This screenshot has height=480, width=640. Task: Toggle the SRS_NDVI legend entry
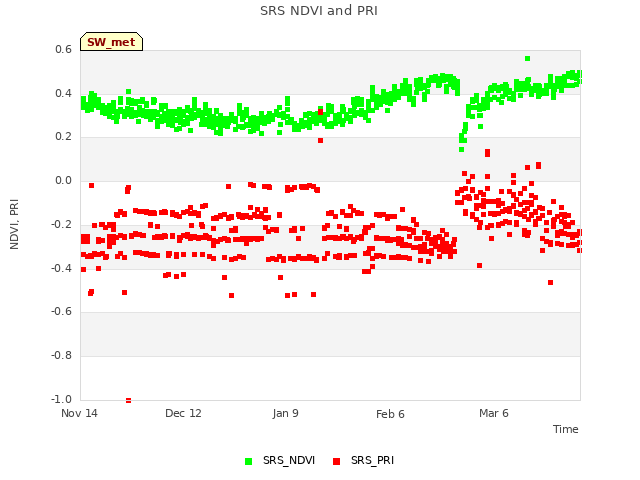[x=280, y=460]
